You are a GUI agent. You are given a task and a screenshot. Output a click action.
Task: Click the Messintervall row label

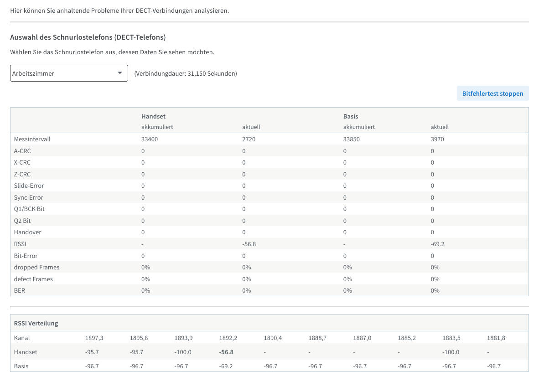point(32,139)
